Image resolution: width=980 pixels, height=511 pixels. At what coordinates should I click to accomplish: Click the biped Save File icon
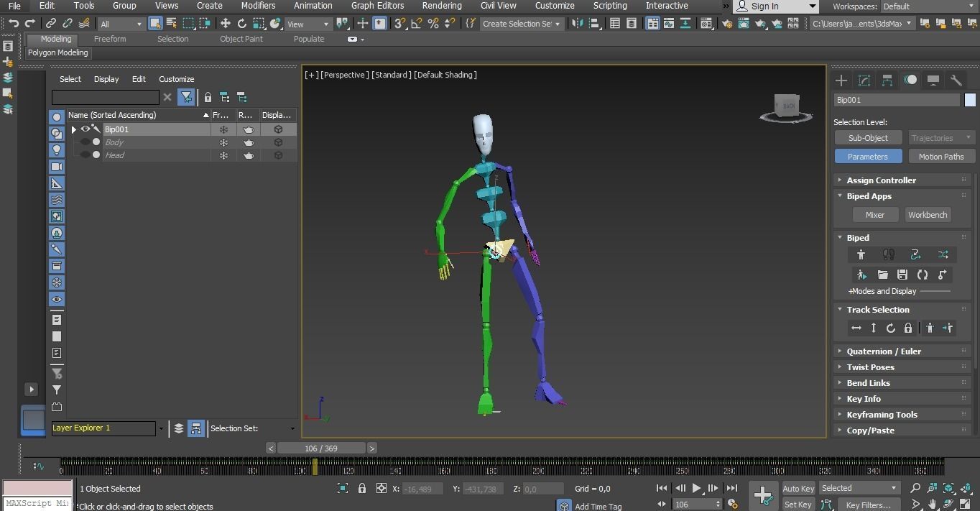pyautogui.click(x=902, y=275)
